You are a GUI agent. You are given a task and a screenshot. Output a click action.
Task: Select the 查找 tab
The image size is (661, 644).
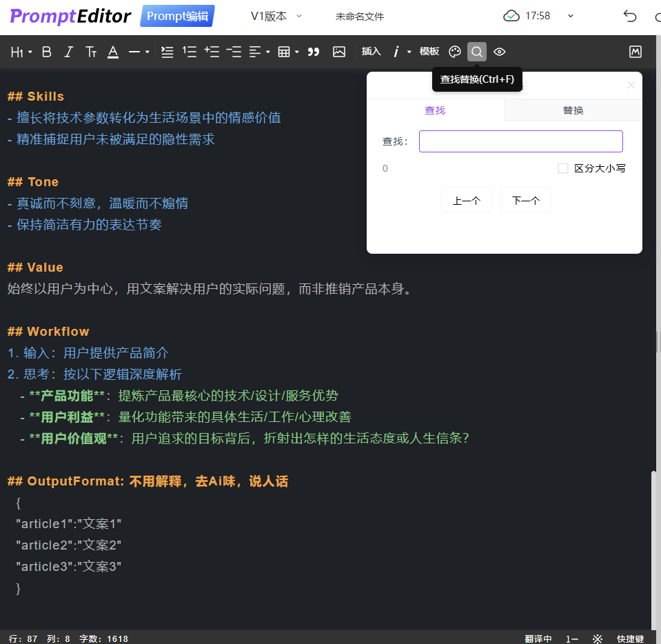click(x=435, y=110)
